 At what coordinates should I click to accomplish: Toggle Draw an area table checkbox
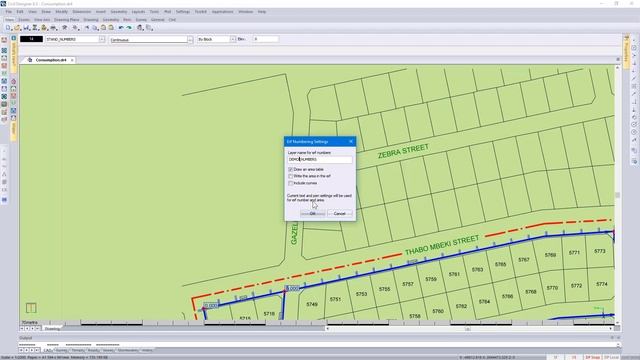point(291,169)
